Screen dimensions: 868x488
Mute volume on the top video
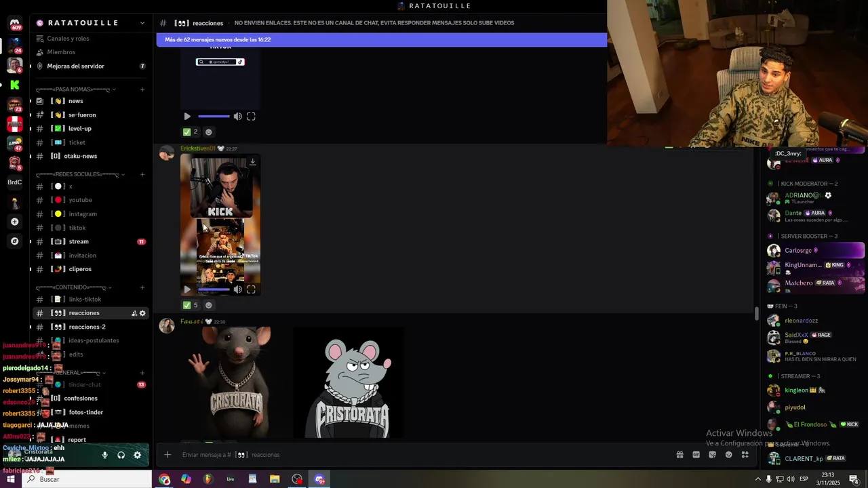(x=237, y=117)
